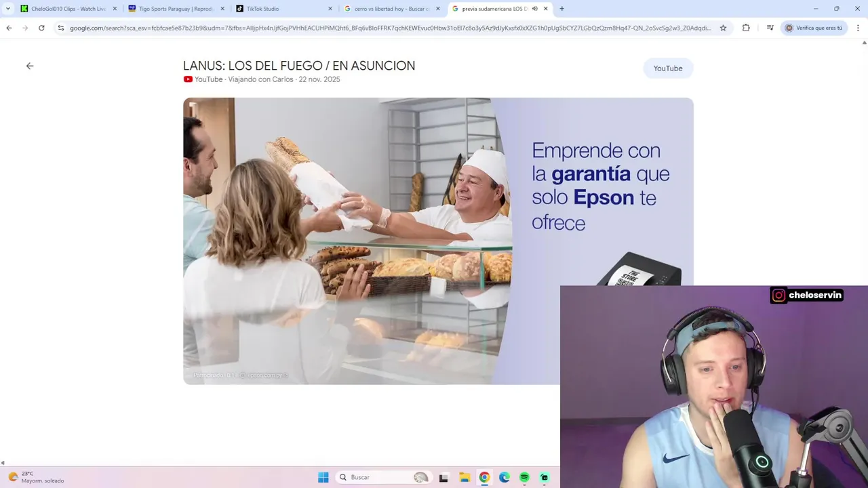This screenshot has height=488, width=868.
Task: Bookmark this page with the star icon
Action: point(723,28)
